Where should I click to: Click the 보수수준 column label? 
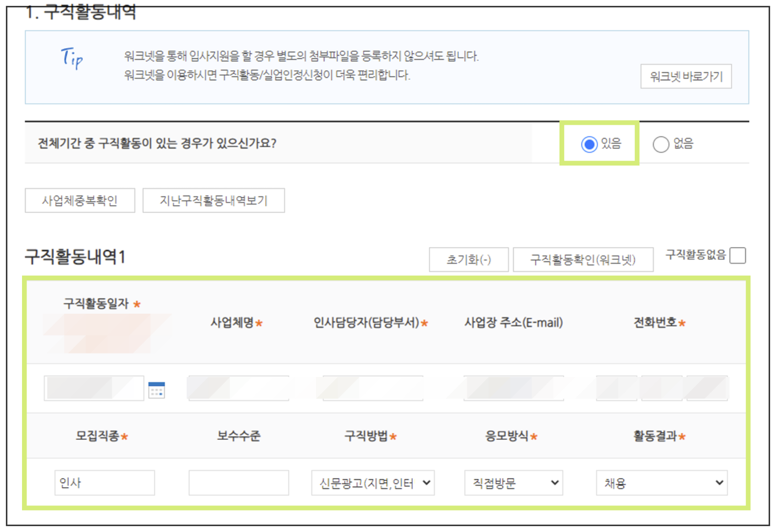[239, 436]
